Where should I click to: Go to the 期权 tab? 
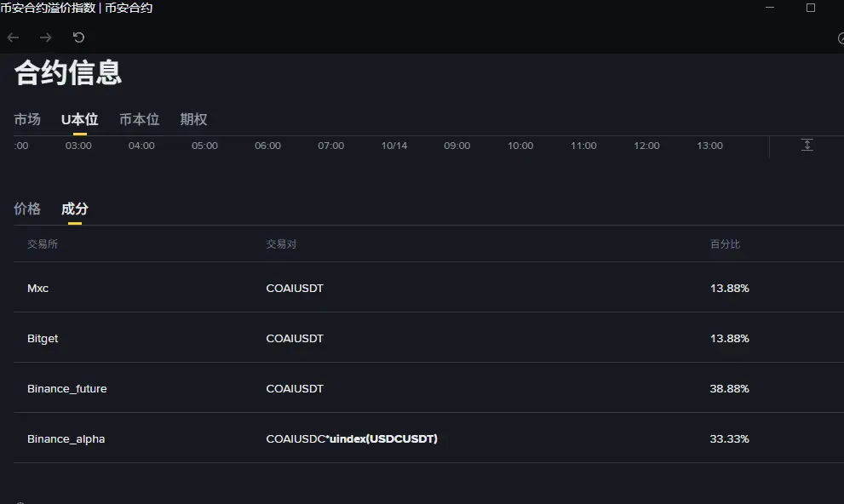point(193,119)
